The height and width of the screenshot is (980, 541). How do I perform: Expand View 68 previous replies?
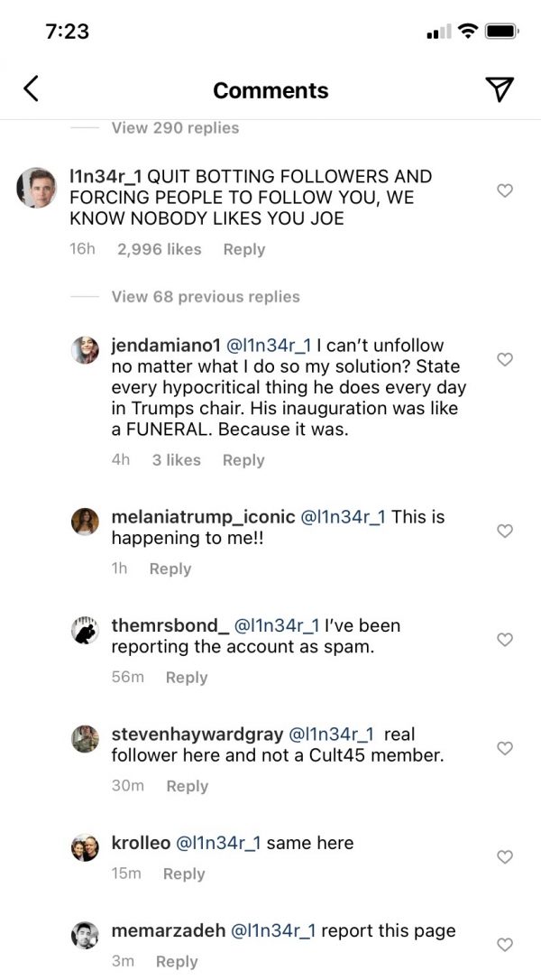point(206,296)
